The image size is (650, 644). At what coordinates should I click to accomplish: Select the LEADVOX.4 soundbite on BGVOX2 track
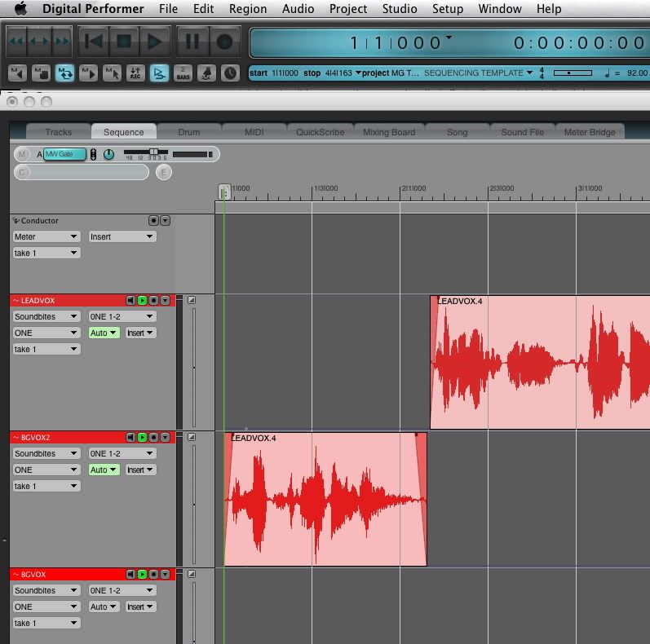[325, 499]
